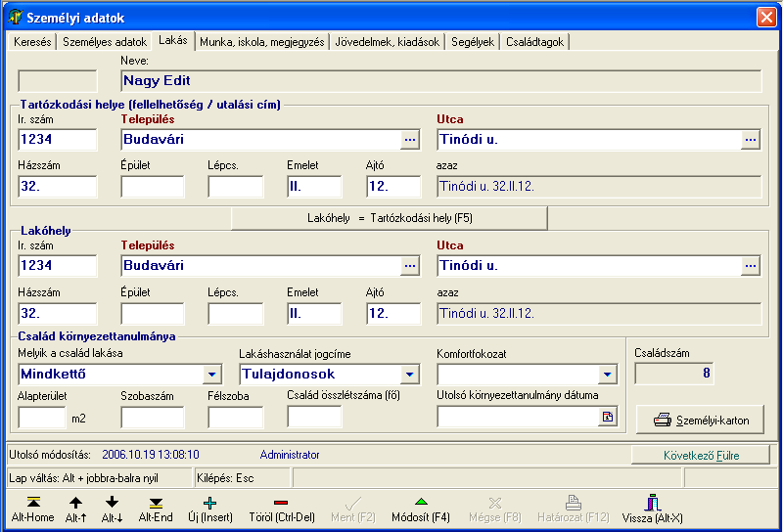Click the Lap váltás status bar hint
This screenshot has height=532, width=783.
click(x=84, y=478)
